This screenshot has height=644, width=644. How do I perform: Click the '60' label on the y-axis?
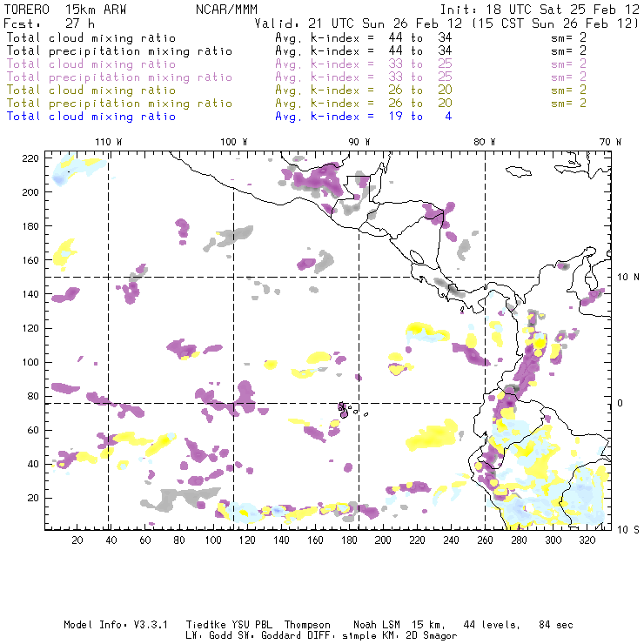point(33,430)
